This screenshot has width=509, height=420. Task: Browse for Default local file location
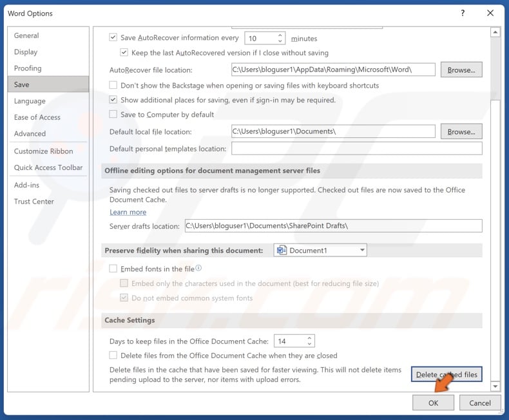(x=461, y=131)
